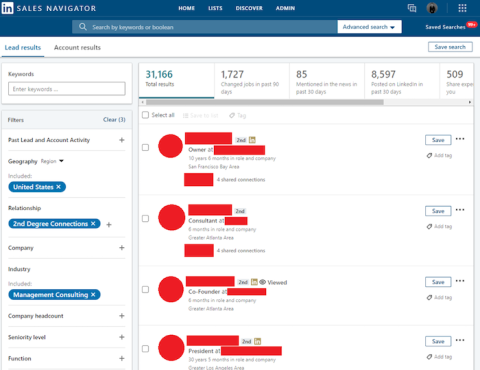The height and width of the screenshot is (370, 480).
Task: Open more options for the Consultant lead
Action: coord(460,210)
